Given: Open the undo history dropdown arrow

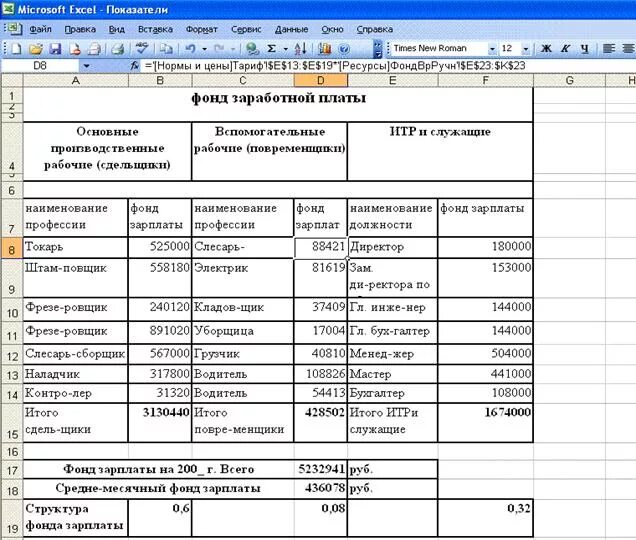Looking at the screenshot, I should click(x=204, y=49).
